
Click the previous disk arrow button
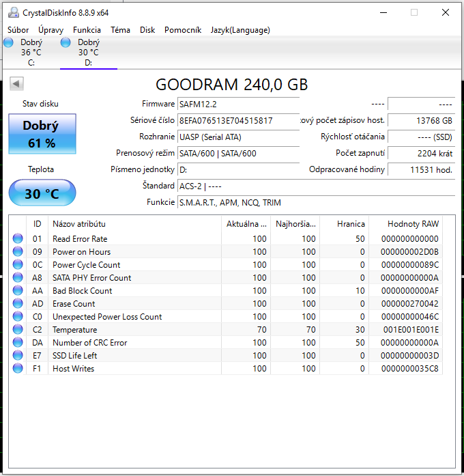click(16, 83)
